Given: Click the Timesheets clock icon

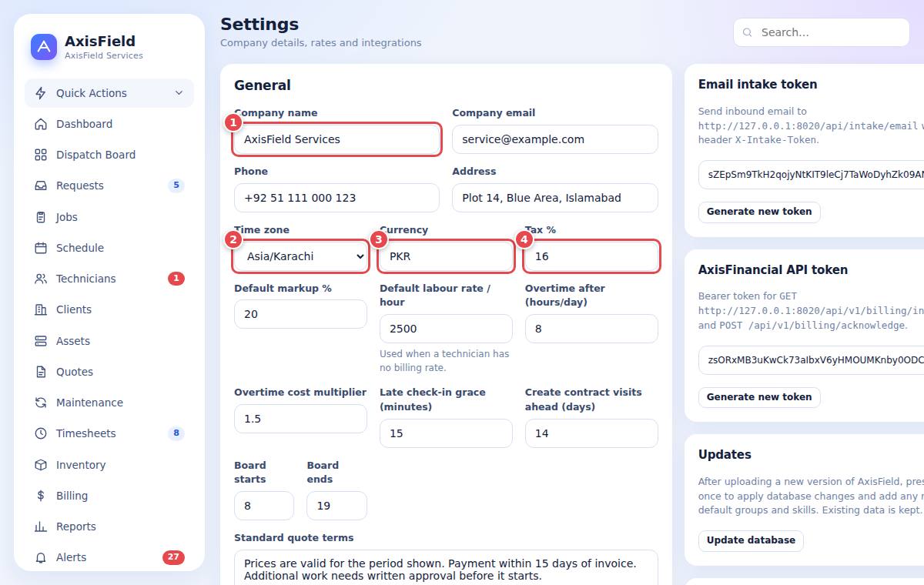Looking at the screenshot, I should click(x=41, y=433).
